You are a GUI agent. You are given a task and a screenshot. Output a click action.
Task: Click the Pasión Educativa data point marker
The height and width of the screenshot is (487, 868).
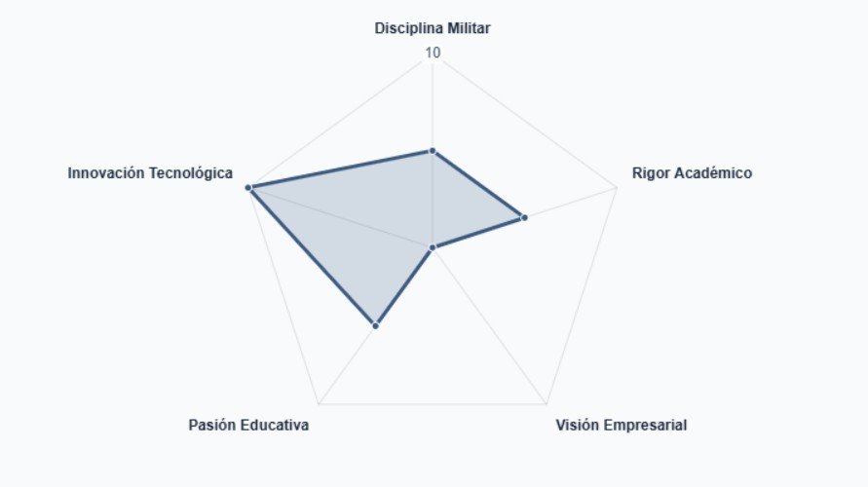(x=376, y=326)
